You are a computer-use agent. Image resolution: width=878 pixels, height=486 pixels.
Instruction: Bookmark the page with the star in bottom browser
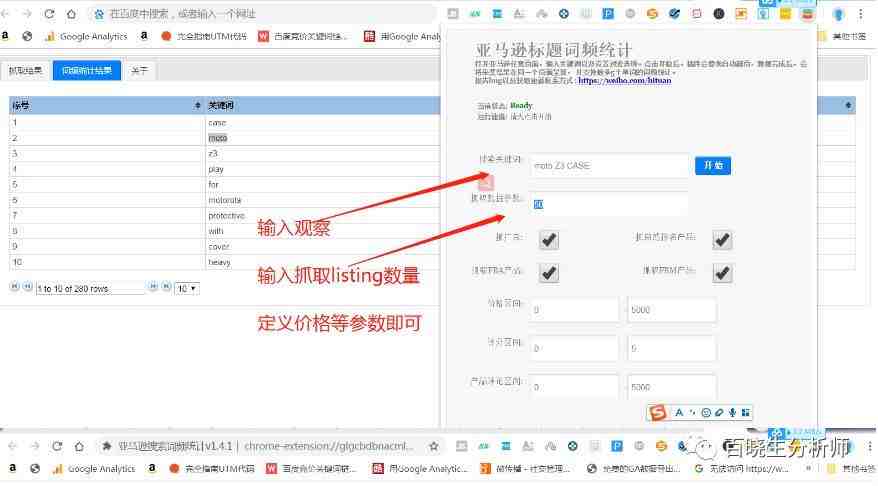coord(433,446)
